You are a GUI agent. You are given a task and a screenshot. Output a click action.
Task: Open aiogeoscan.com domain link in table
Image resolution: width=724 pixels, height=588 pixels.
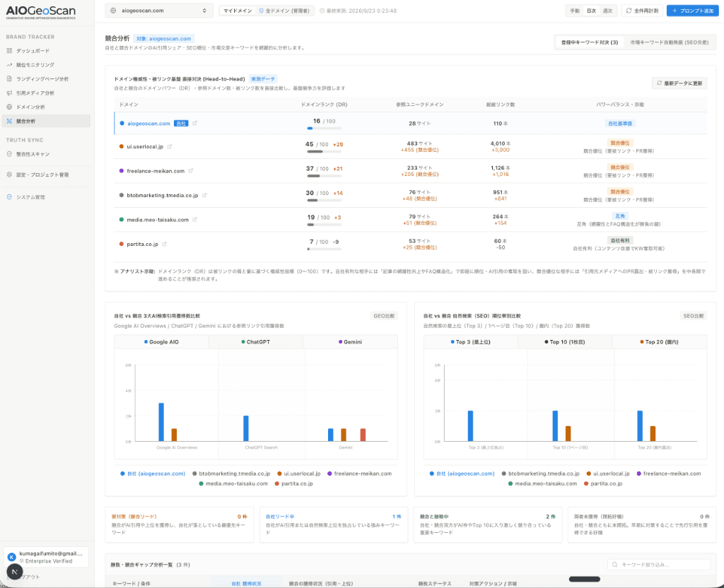(x=148, y=123)
